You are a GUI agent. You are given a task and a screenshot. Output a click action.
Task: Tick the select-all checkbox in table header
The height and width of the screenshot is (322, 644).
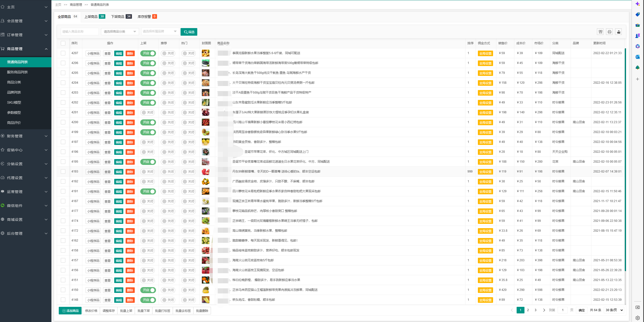tap(63, 43)
